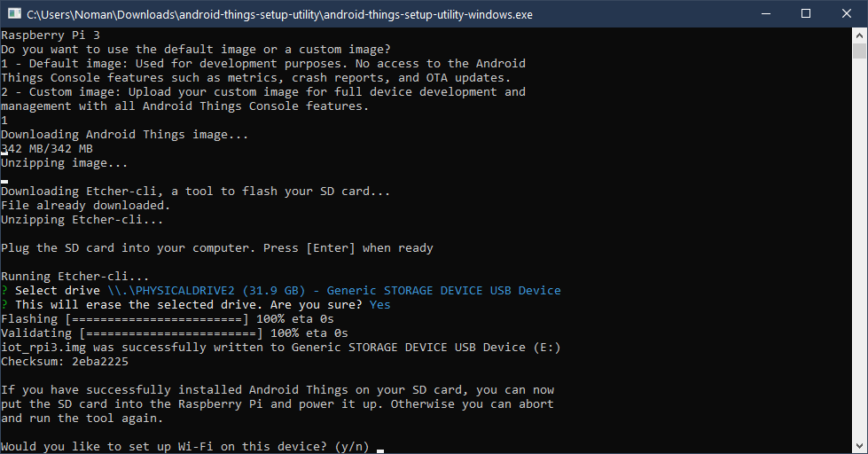Screen dimensions: 868x454
Task: Click the scrollbar down arrow
Action: tap(860, 446)
